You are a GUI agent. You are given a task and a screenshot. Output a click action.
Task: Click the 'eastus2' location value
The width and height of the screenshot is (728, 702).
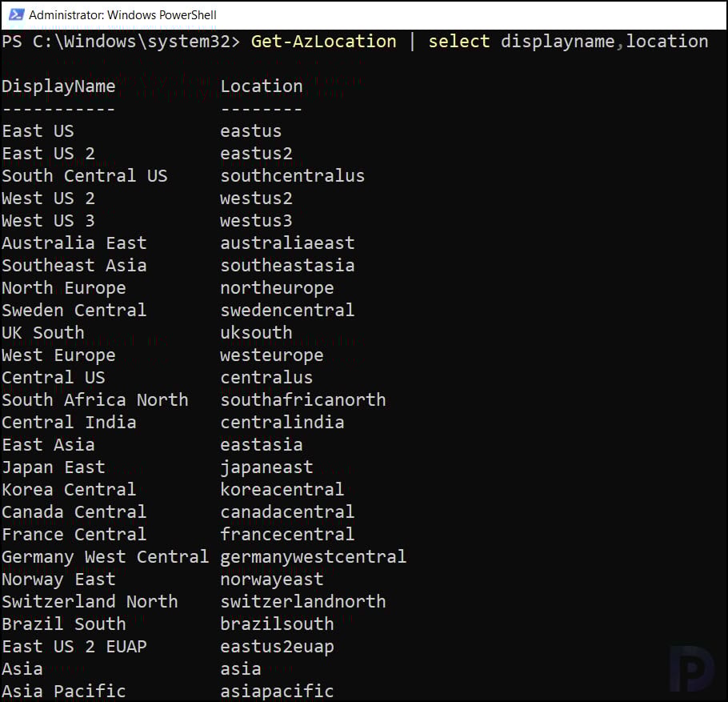pyautogui.click(x=256, y=154)
